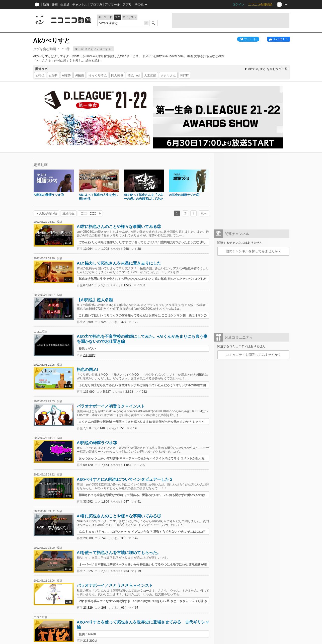Click the 拓也mod related tag
The height and width of the screenshot is (644, 322).
pos(133,75)
